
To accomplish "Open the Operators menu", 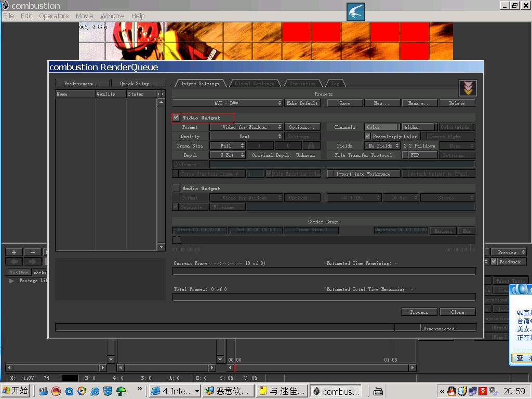I will (54, 16).
